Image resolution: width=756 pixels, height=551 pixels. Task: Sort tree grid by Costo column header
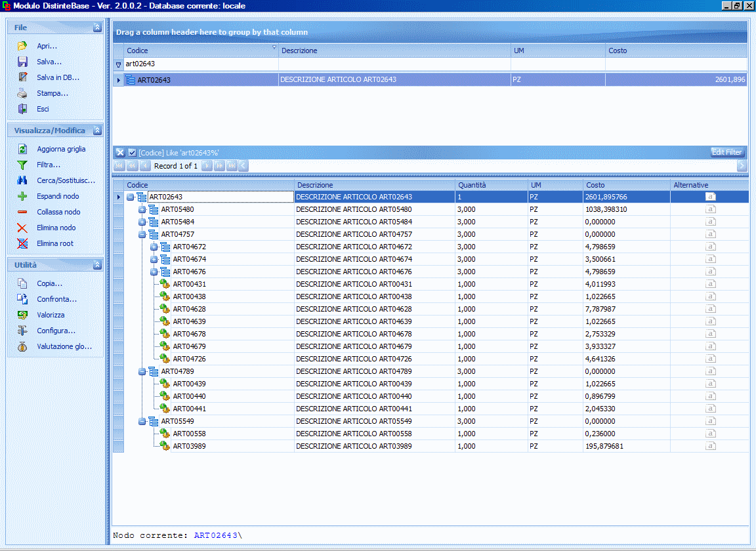tap(626, 185)
